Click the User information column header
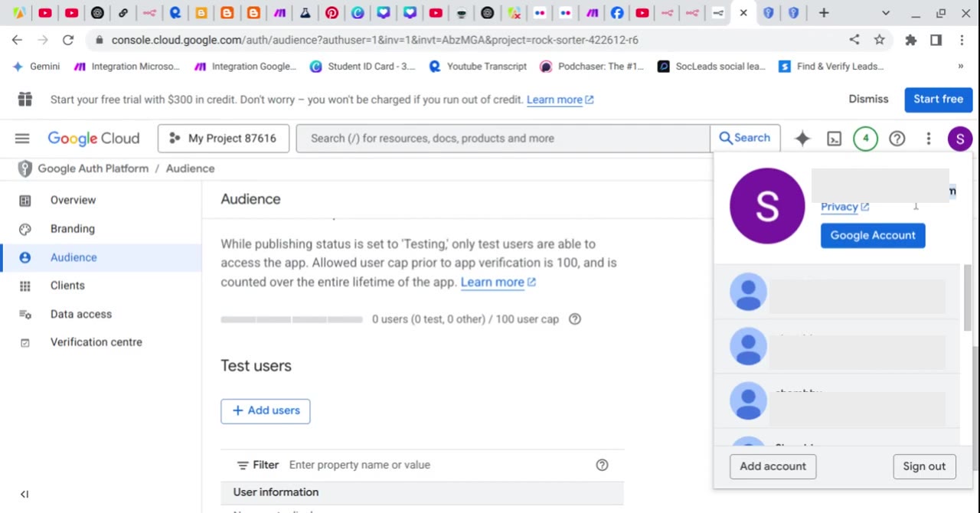 coord(276,492)
